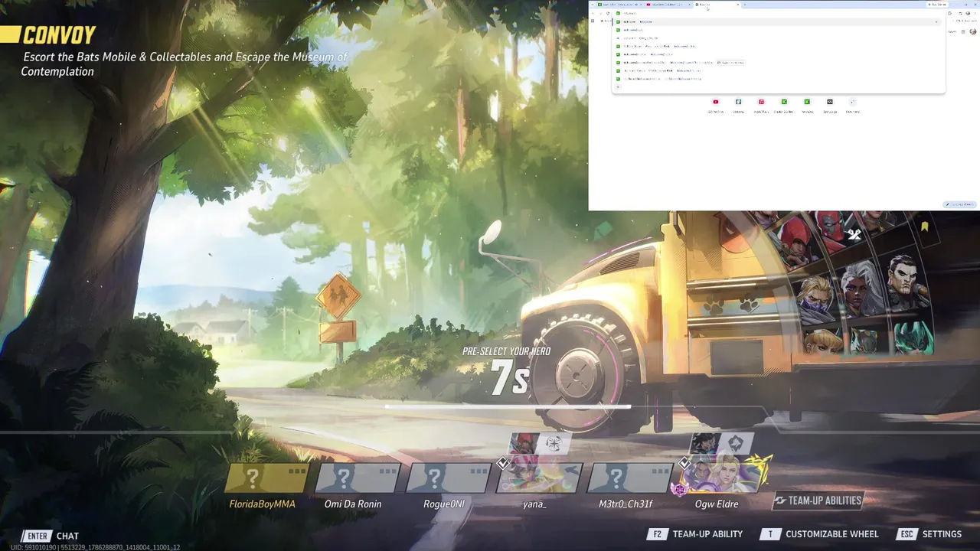Screen dimensions: 980x551
Task: Choose the highlighted first address bar suggestion
Action: tap(777, 21)
